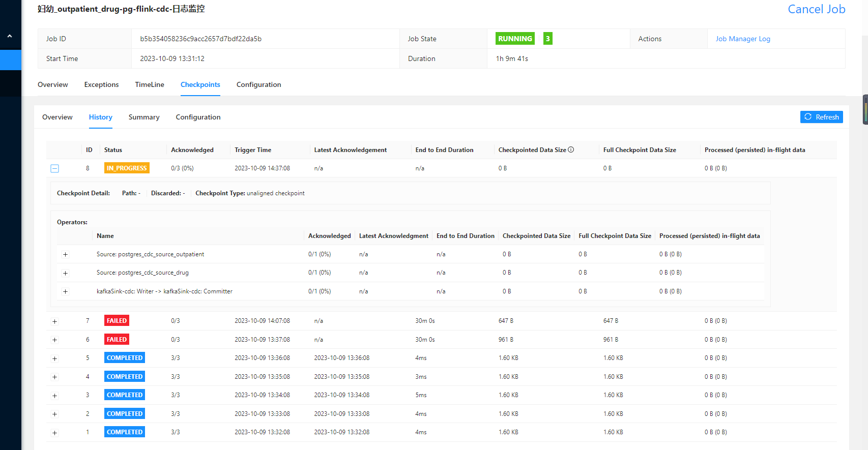The width and height of the screenshot is (868, 450).
Task: Open the TimeLine tab
Action: point(150,84)
